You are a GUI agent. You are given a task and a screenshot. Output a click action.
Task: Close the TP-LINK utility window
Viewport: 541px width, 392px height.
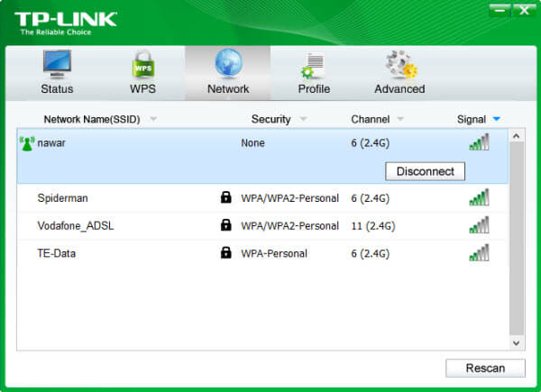[524, 11]
